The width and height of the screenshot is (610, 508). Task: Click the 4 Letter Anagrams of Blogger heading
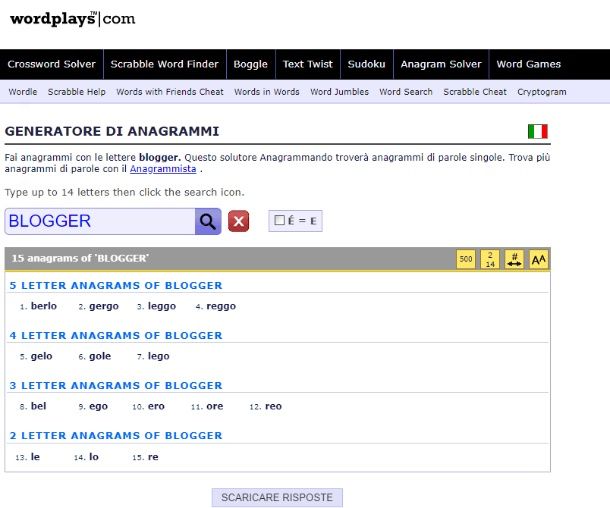coord(116,336)
